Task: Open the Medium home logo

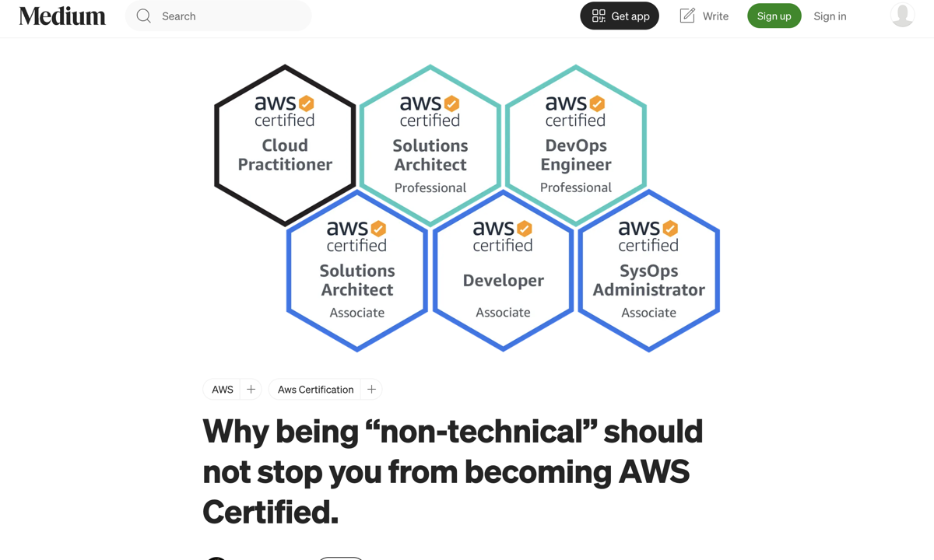Action: [x=62, y=16]
